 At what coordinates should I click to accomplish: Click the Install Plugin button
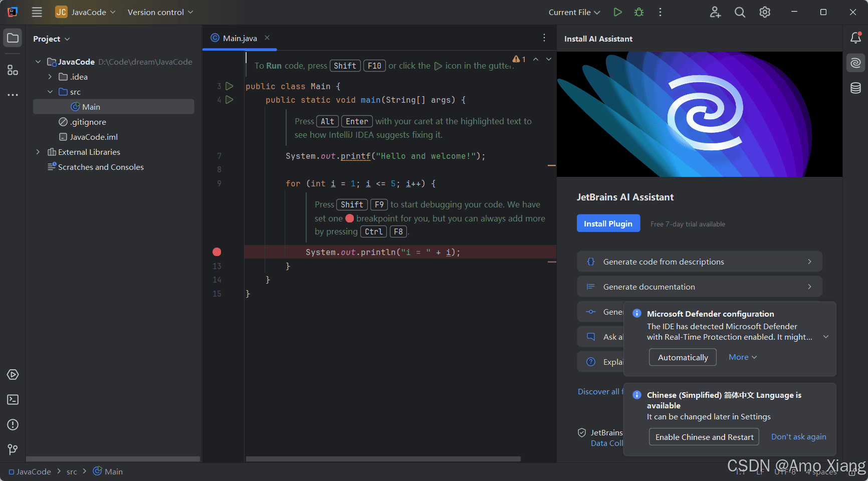[x=608, y=223]
